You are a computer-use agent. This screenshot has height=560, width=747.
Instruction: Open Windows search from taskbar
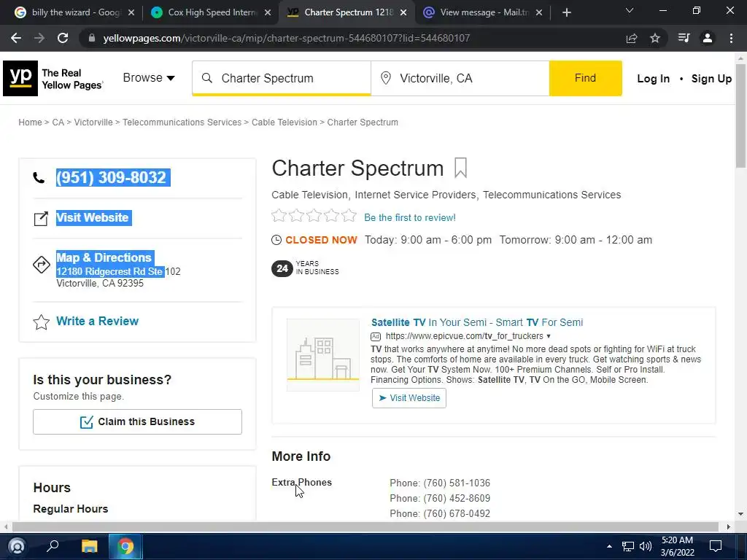(x=53, y=545)
